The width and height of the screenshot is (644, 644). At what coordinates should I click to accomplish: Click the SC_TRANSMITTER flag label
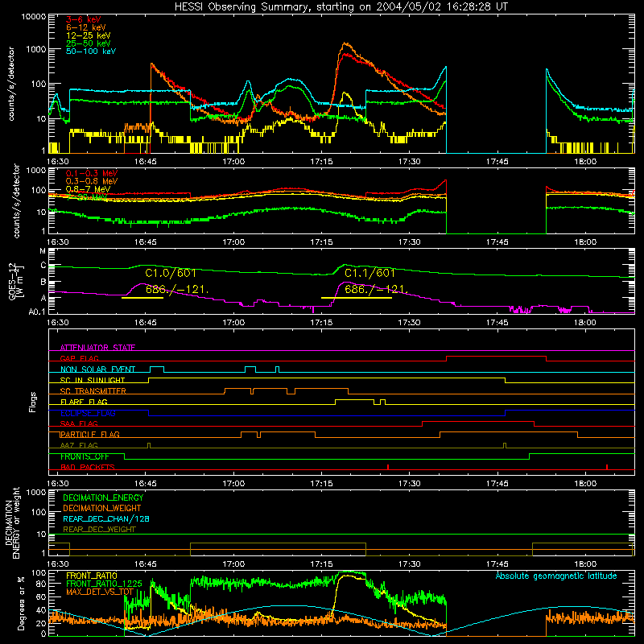tap(93, 390)
